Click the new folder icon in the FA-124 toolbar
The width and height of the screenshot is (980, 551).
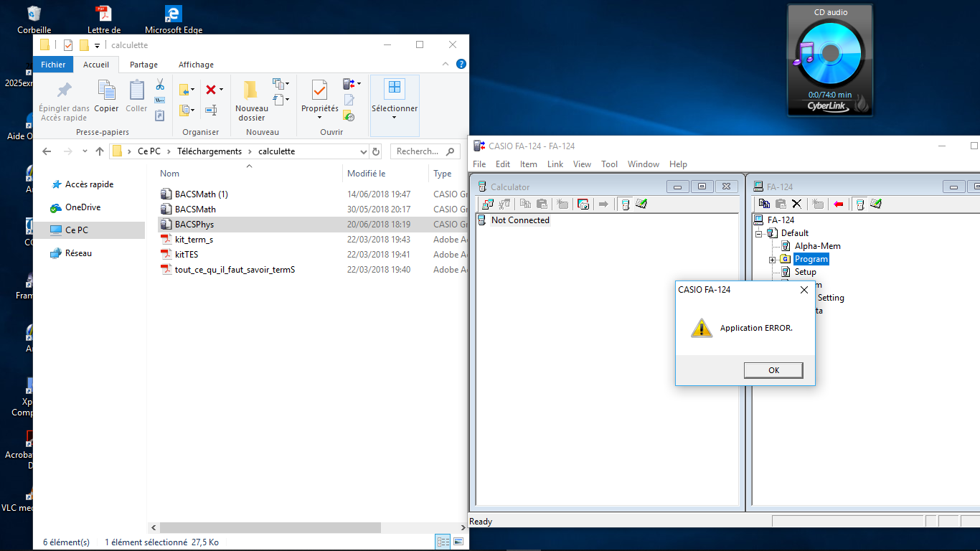click(818, 204)
